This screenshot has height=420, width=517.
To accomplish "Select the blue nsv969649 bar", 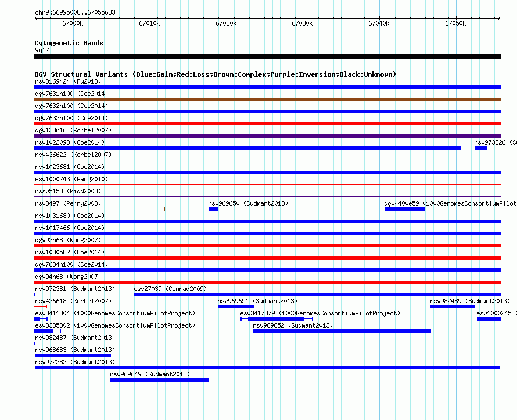I will coord(160,380).
